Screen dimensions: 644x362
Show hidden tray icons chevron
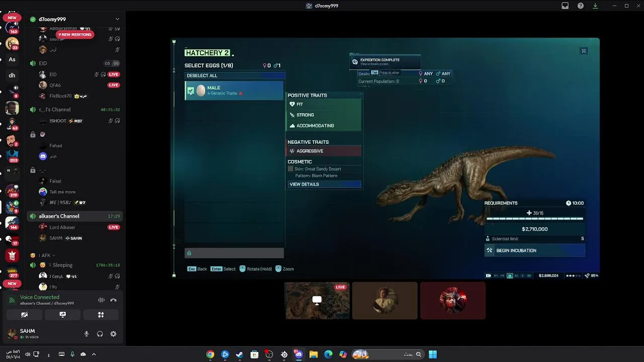94,354
